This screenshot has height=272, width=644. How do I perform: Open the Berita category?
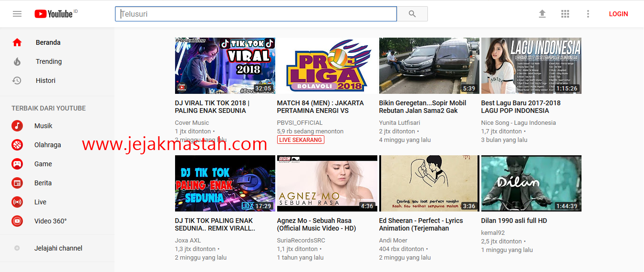pyautogui.click(x=43, y=183)
